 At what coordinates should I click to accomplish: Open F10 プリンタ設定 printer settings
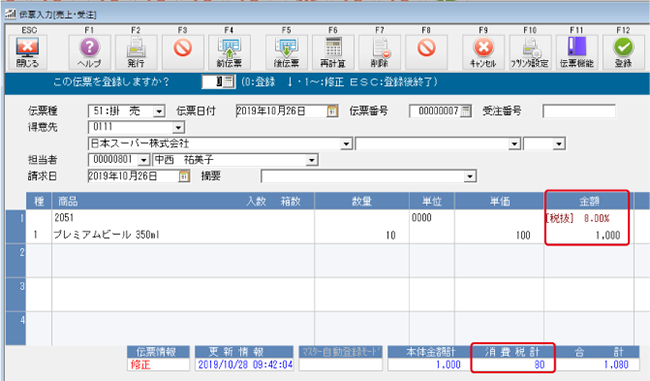(x=530, y=52)
